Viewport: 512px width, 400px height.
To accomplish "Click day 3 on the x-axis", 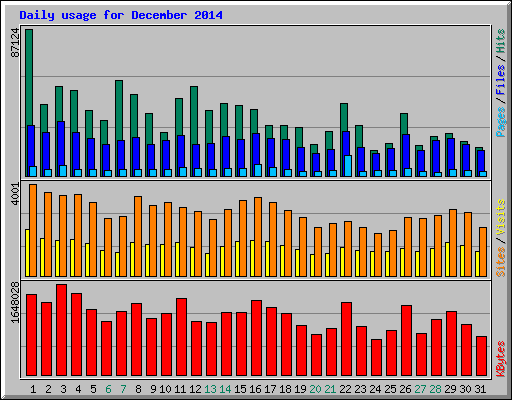I will pyautogui.click(x=63, y=389).
